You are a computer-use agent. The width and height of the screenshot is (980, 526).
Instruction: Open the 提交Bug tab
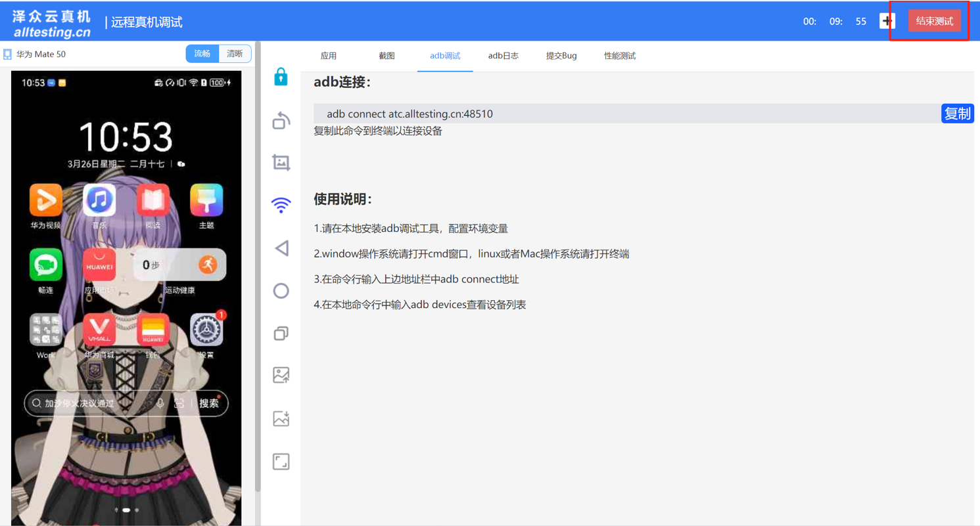coord(561,56)
